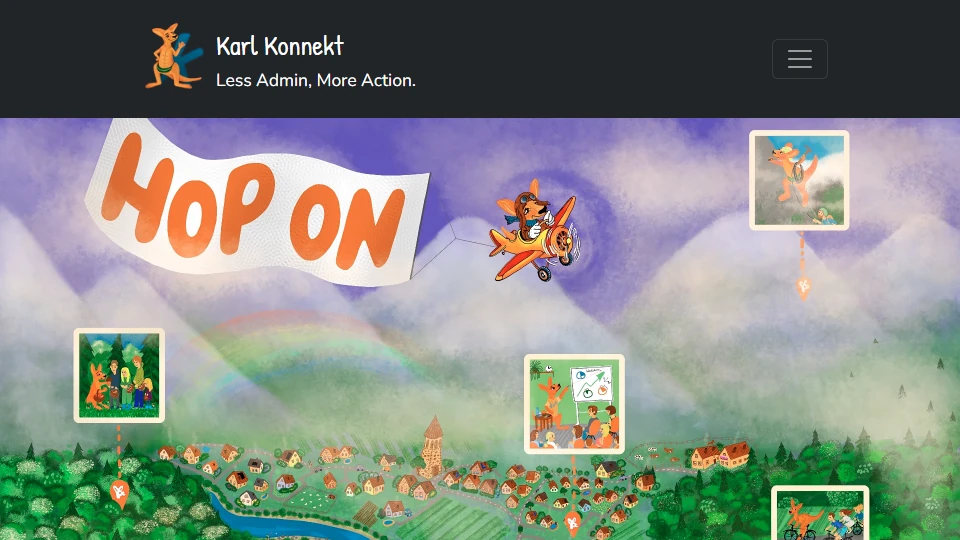Open the Karl Konnekt title link

pyautogui.click(x=280, y=46)
